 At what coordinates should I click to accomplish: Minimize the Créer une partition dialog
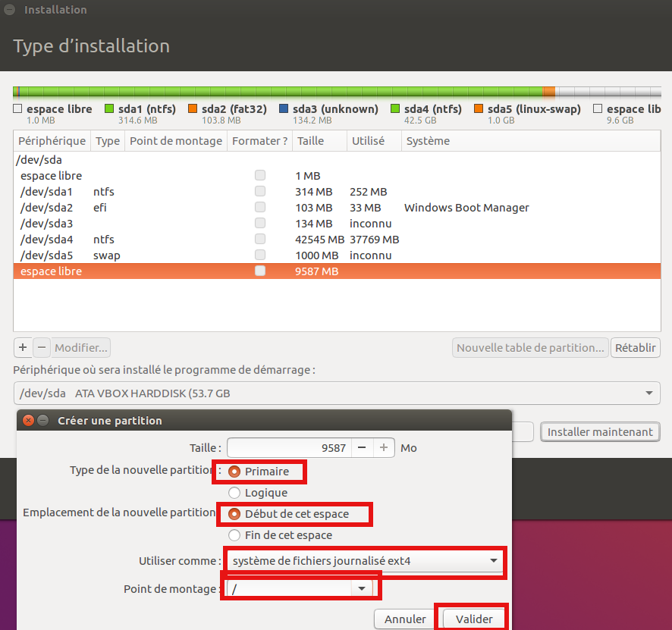43,421
